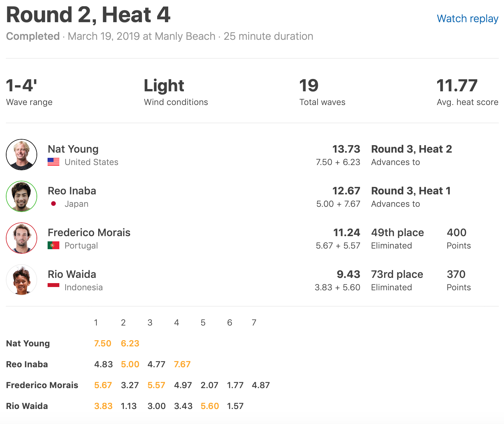Open the Reo Inaba name in results
Image resolution: width=504 pixels, height=424 pixels.
pos(72,191)
